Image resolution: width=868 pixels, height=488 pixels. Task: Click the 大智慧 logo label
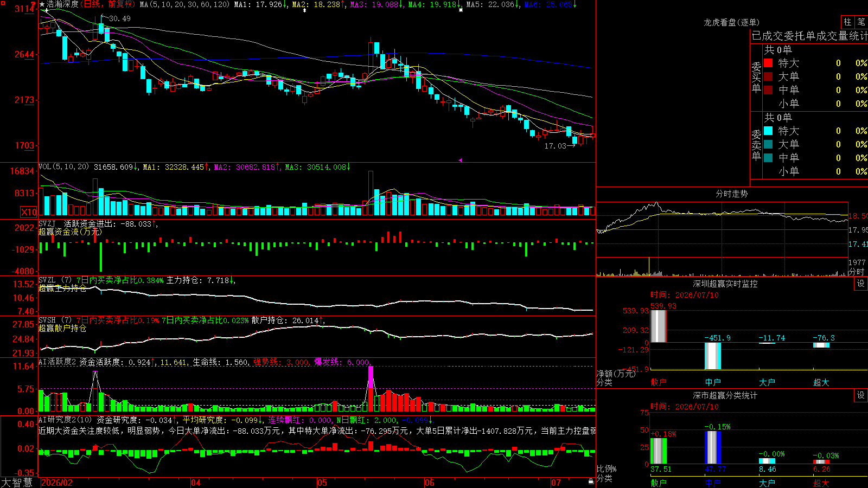[x=17, y=483]
